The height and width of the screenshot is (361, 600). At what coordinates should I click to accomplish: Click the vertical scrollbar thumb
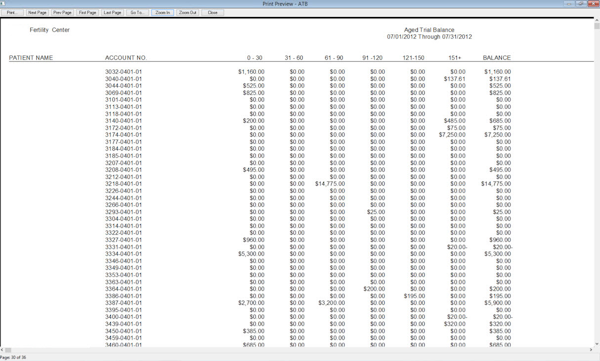[597, 26]
